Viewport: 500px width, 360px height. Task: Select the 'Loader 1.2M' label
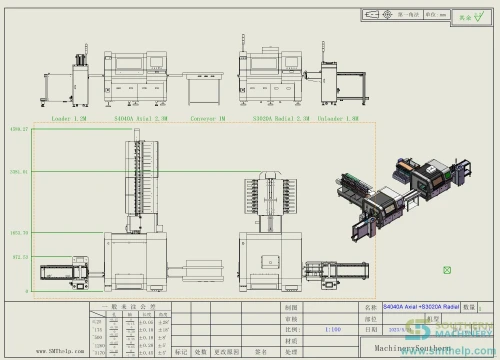point(69,118)
